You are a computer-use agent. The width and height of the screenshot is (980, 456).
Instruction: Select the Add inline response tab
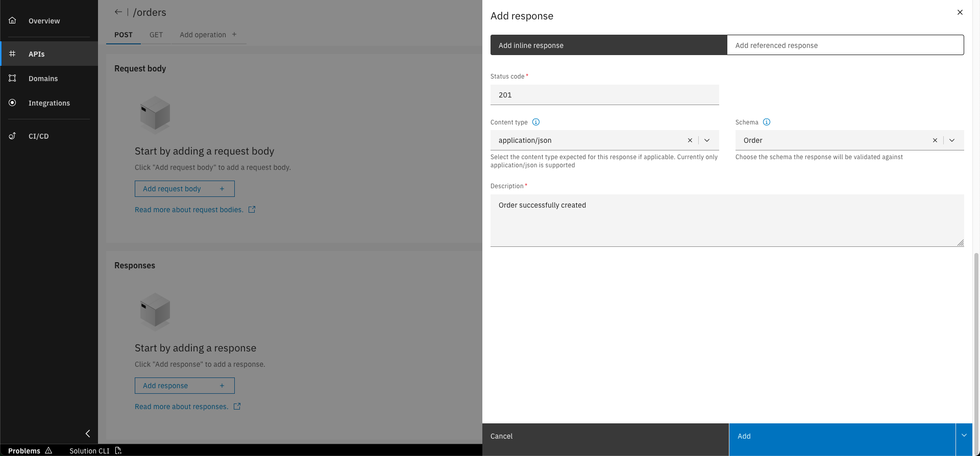608,45
